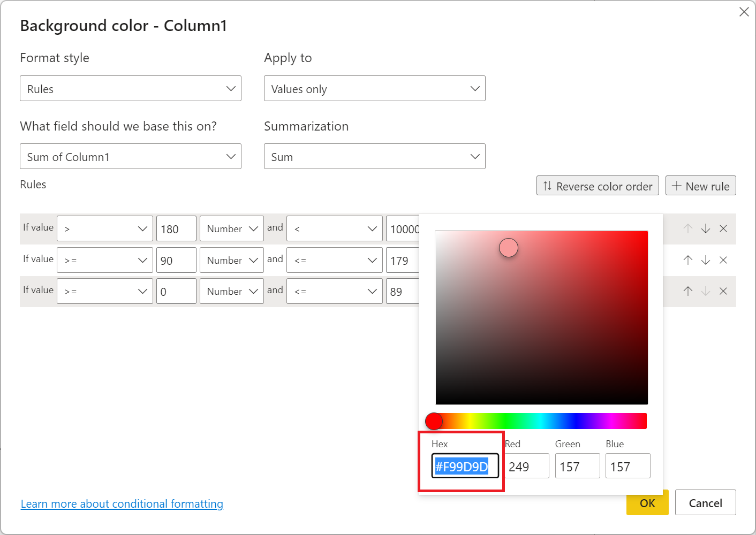Open the first rule's < operator dropdown
The width and height of the screenshot is (756, 535).
[x=335, y=228]
